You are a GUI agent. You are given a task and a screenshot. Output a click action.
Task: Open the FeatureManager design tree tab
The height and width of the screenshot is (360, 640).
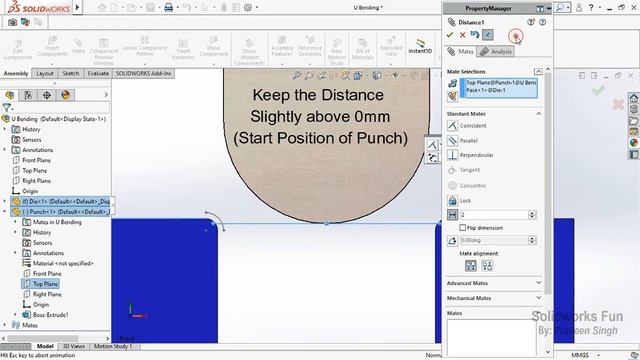pyautogui.click(x=10, y=95)
